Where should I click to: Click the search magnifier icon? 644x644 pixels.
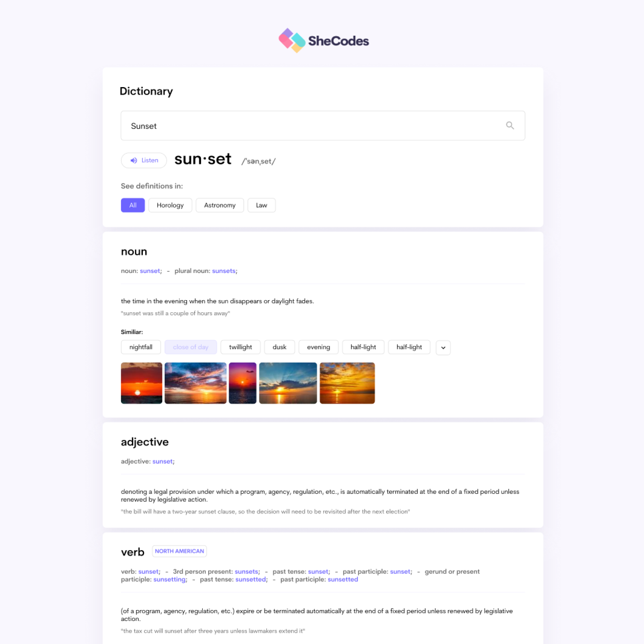509,125
